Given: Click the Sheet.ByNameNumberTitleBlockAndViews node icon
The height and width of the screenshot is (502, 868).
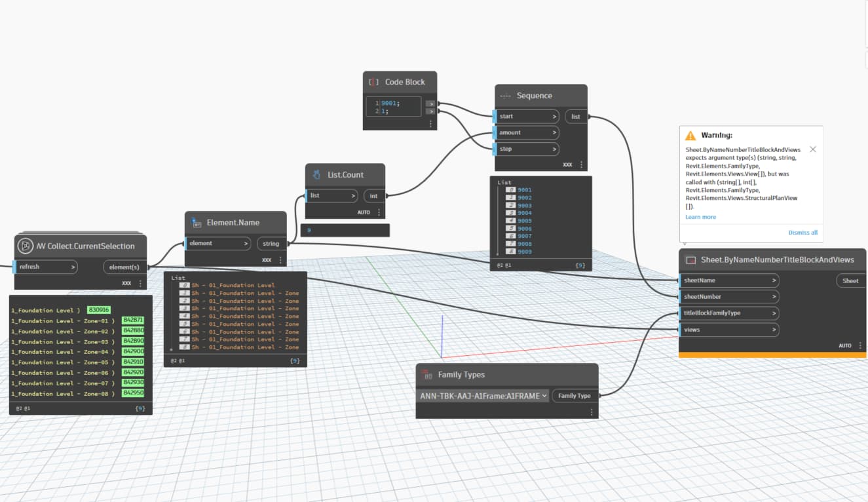Looking at the screenshot, I should pos(690,260).
